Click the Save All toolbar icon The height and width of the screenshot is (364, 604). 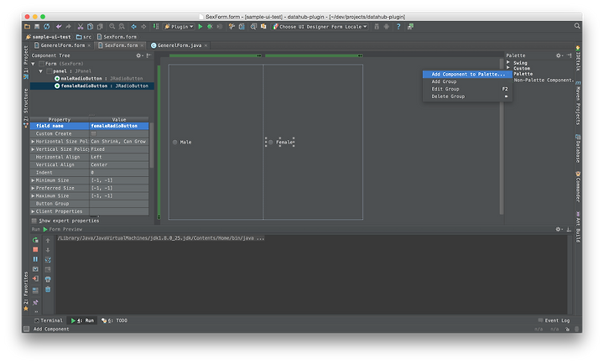pyautogui.click(x=37, y=27)
